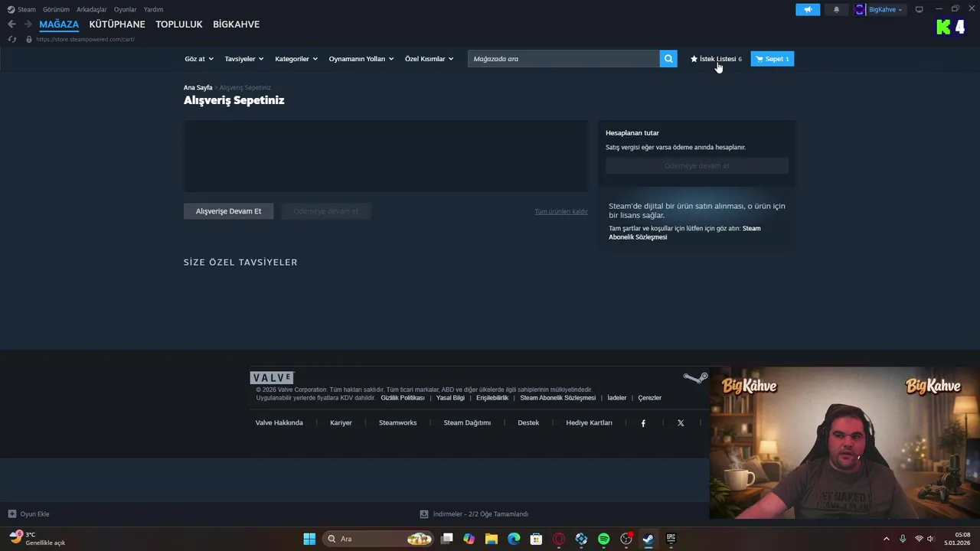The height and width of the screenshot is (551, 980).
Task: Click the X social icon in footer
Action: coord(681,423)
